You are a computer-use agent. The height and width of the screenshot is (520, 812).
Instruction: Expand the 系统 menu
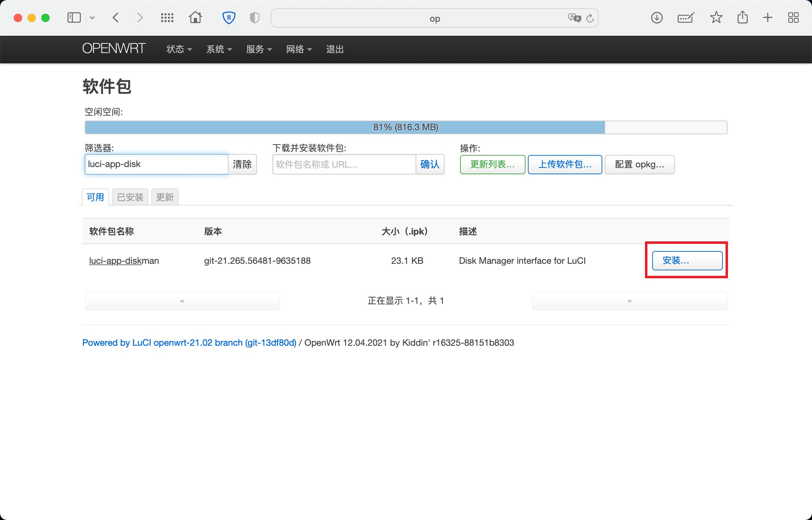point(219,49)
